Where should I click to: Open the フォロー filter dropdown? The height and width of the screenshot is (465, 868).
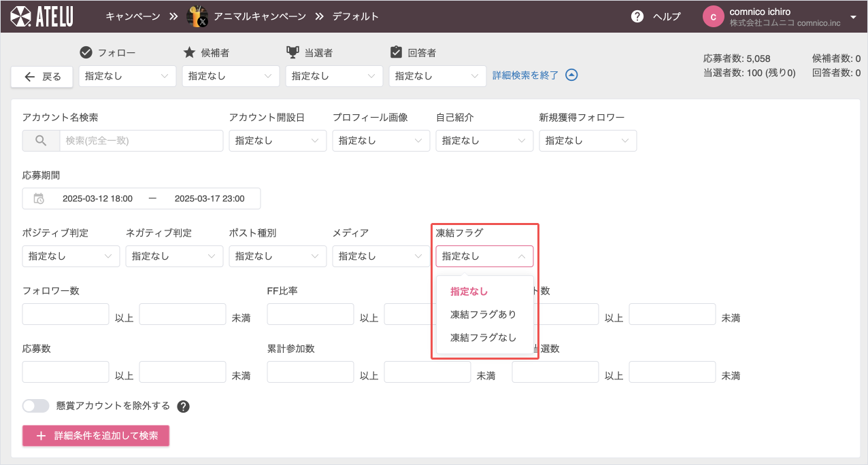coord(127,76)
